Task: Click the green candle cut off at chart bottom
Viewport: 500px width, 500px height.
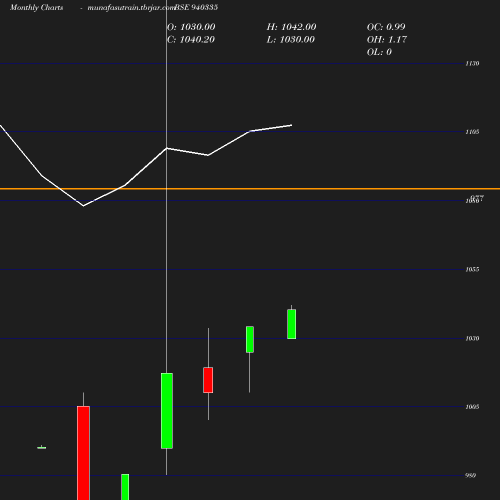Action: coord(125,487)
